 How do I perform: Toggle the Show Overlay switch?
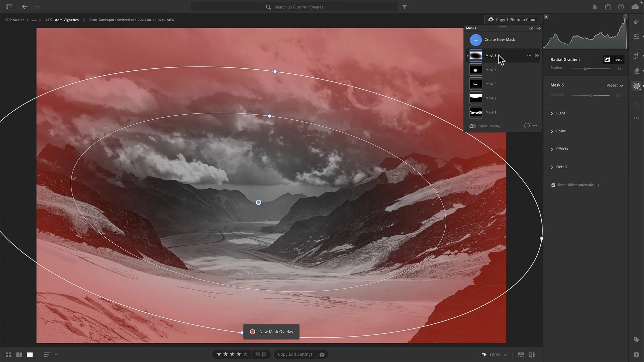click(473, 126)
